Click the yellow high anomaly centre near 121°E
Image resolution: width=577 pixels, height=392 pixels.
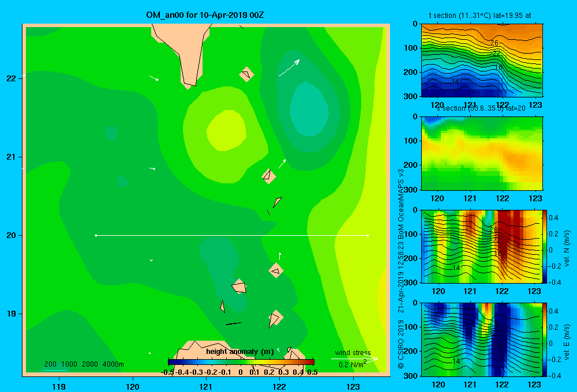click(226, 130)
